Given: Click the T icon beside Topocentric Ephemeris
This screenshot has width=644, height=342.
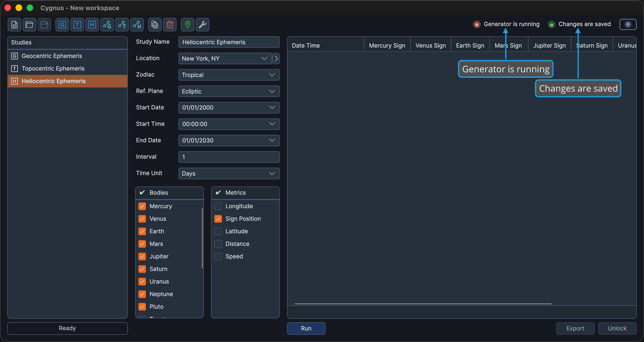Looking at the screenshot, I should click(x=14, y=69).
